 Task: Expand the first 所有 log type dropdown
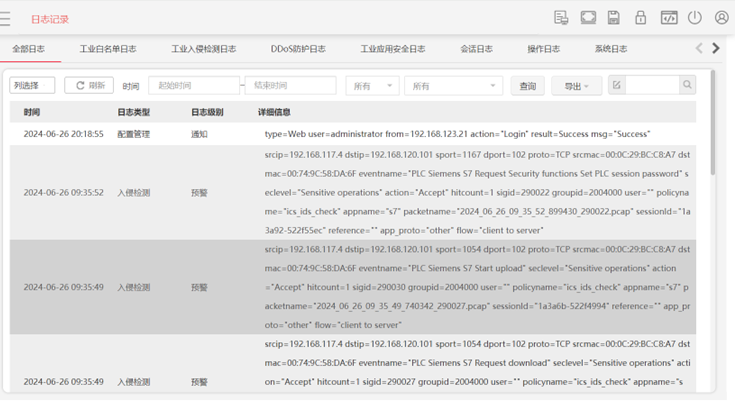coord(372,86)
